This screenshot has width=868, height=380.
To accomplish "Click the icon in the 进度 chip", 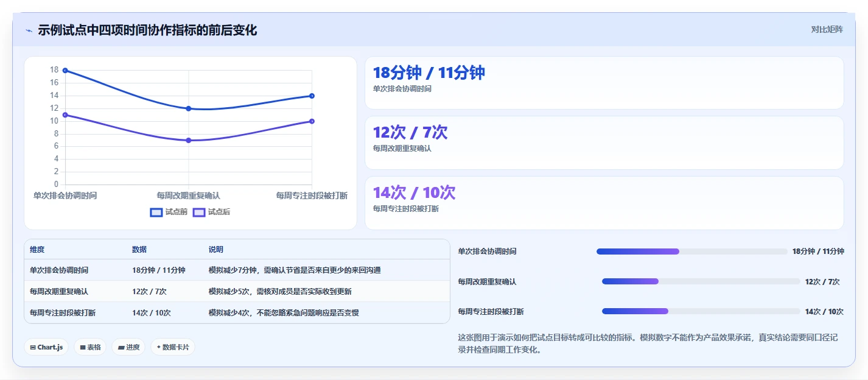I will tap(121, 348).
